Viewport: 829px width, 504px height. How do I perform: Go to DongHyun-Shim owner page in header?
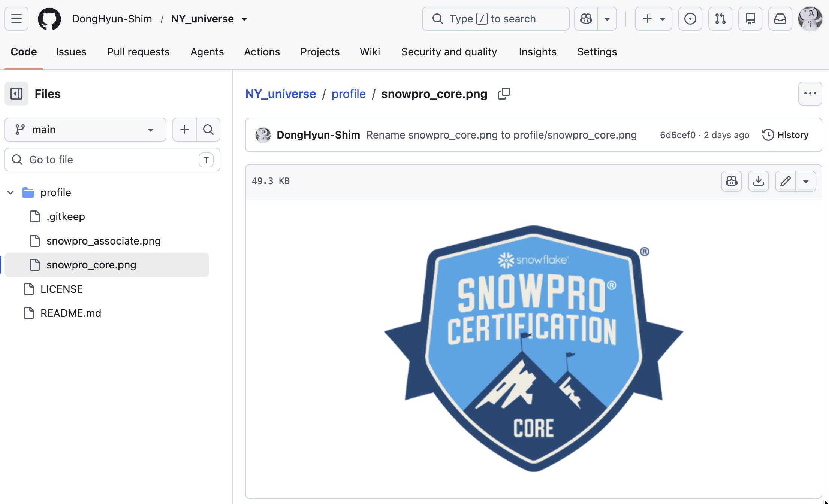[x=112, y=19]
